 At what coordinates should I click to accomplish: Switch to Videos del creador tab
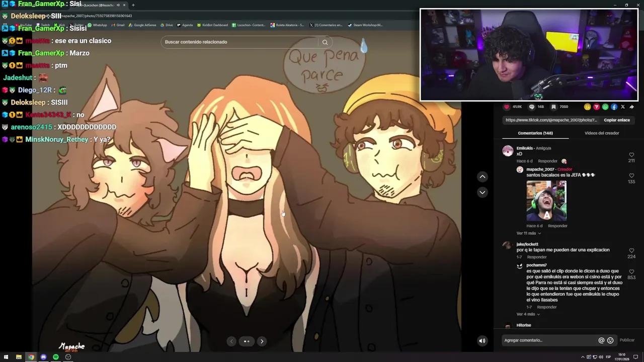click(x=602, y=133)
